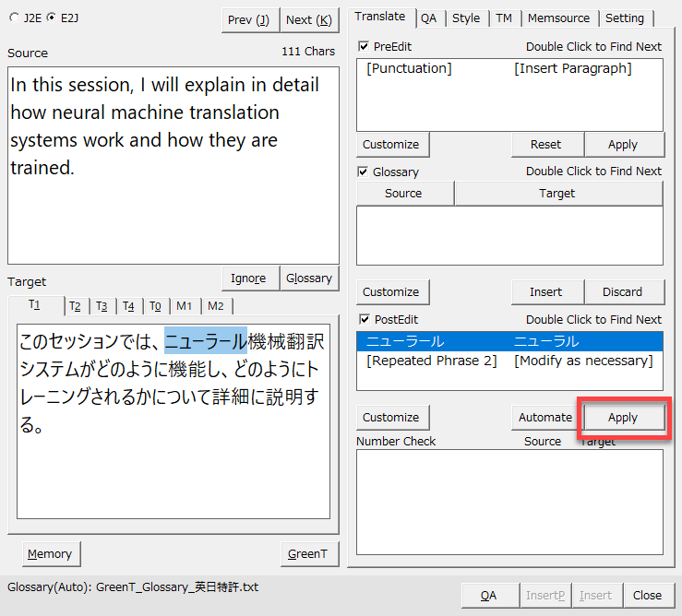Select the M1 target tab
This screenshot has width=682, height=616.
tap(185, 306)
